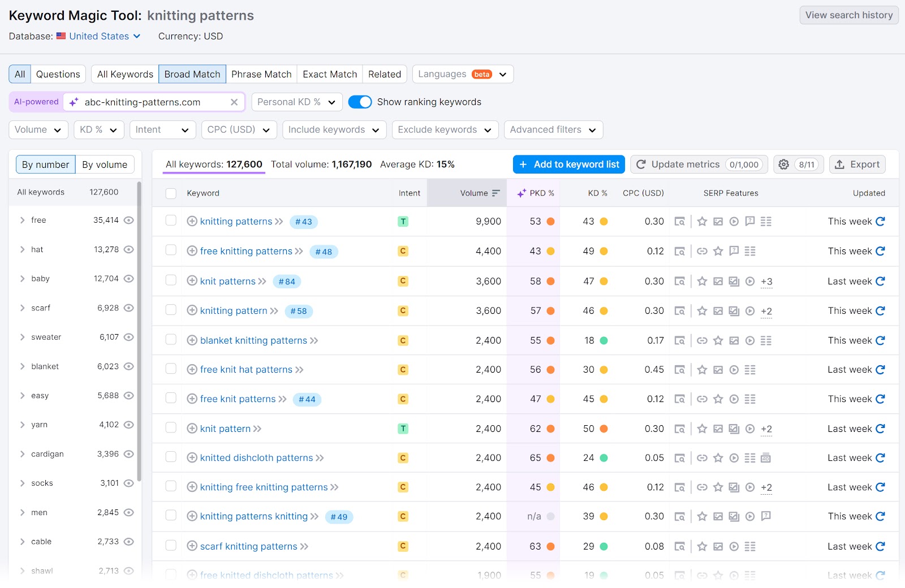Open the Volume filter dropdown

[37, 129]
